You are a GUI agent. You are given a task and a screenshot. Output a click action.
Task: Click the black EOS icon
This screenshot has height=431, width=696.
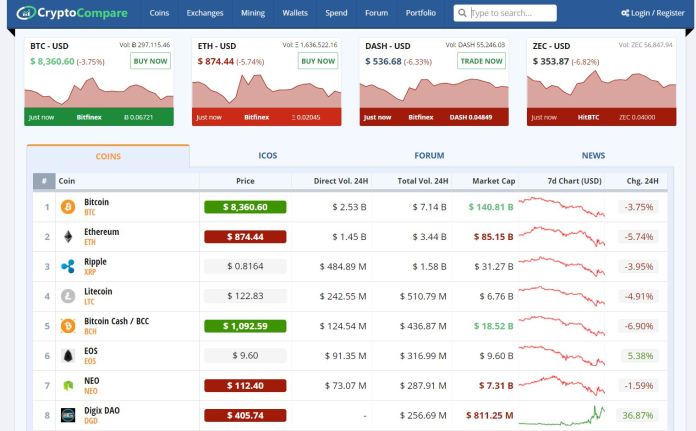(68, 356)
